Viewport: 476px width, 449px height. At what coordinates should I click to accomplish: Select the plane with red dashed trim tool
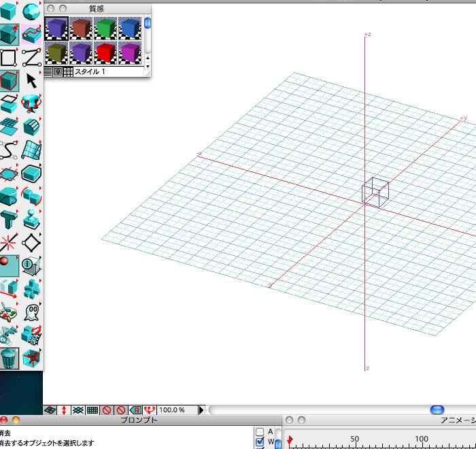coord(9,173)
